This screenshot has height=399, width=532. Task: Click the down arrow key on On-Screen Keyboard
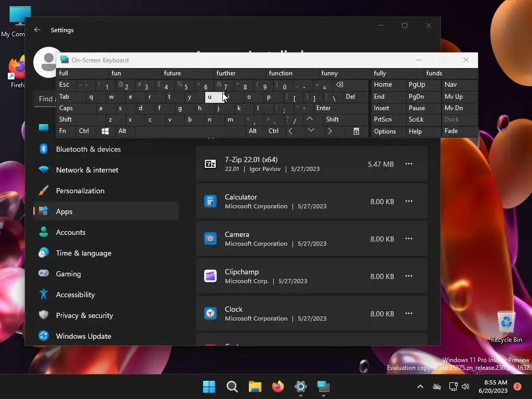[x=311, y=130]
